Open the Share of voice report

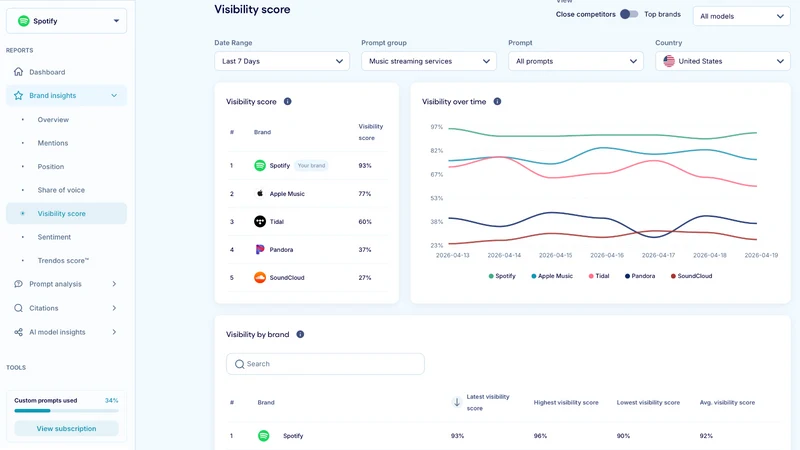coord(61,190)
